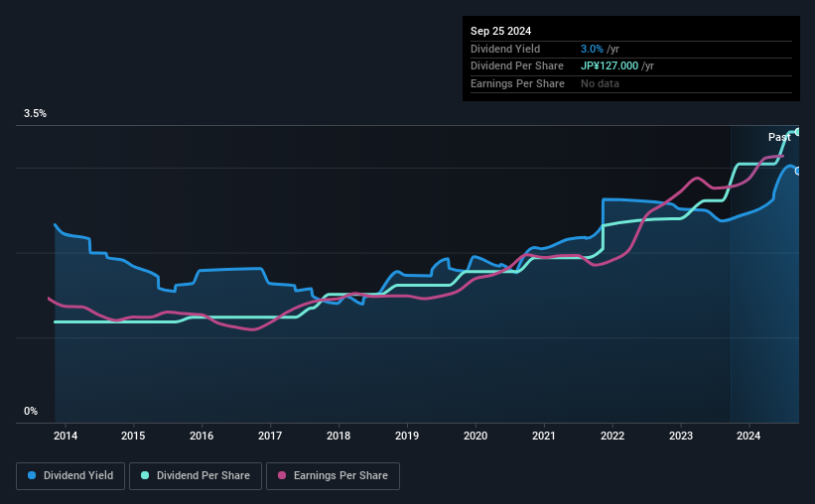Toggle the Dividend Per Share legend button
Viewport: 815px width, 504px height.
pos(196,476)
